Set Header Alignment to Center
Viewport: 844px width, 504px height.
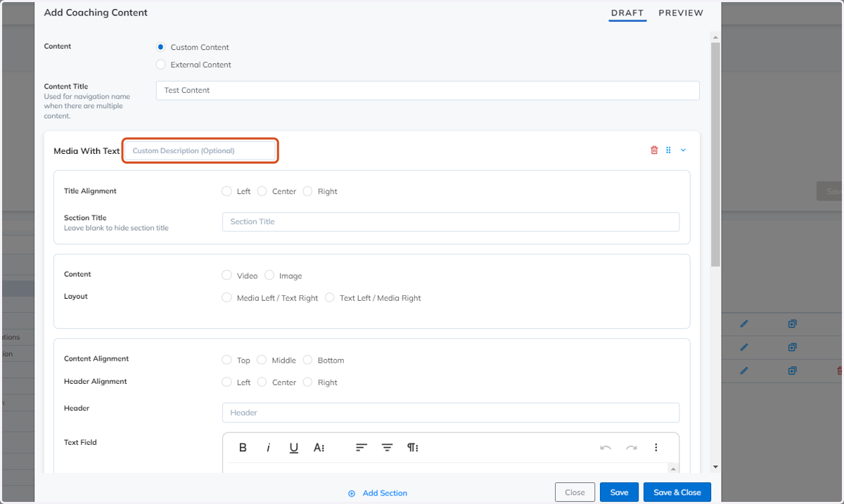point(262,382)
